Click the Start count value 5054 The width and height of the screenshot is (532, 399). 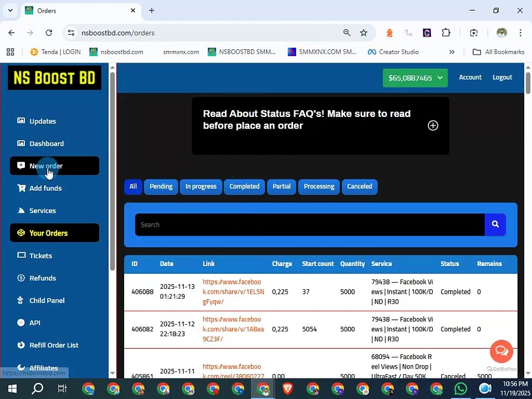309,329
